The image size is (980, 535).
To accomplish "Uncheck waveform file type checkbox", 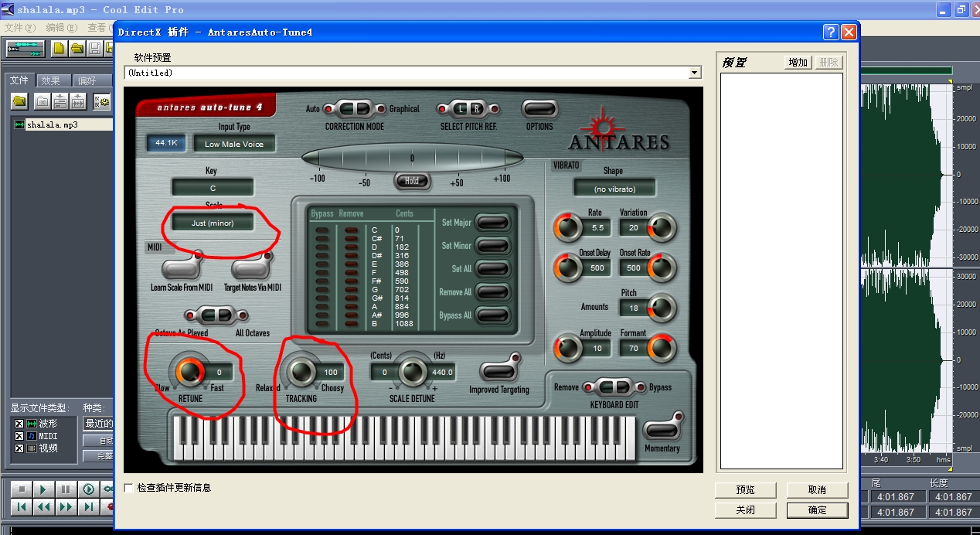I will (19, 424).
